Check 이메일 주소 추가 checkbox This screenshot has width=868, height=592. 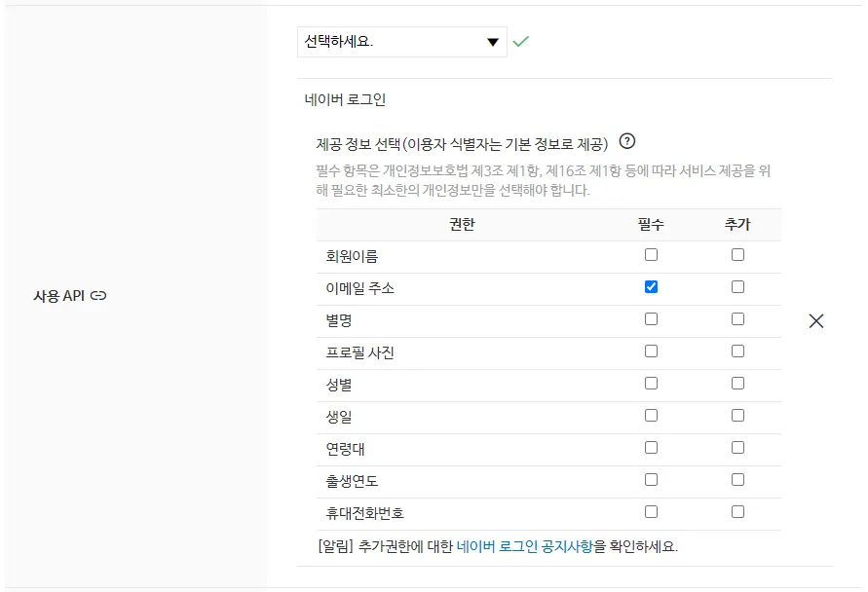point(737,287)
